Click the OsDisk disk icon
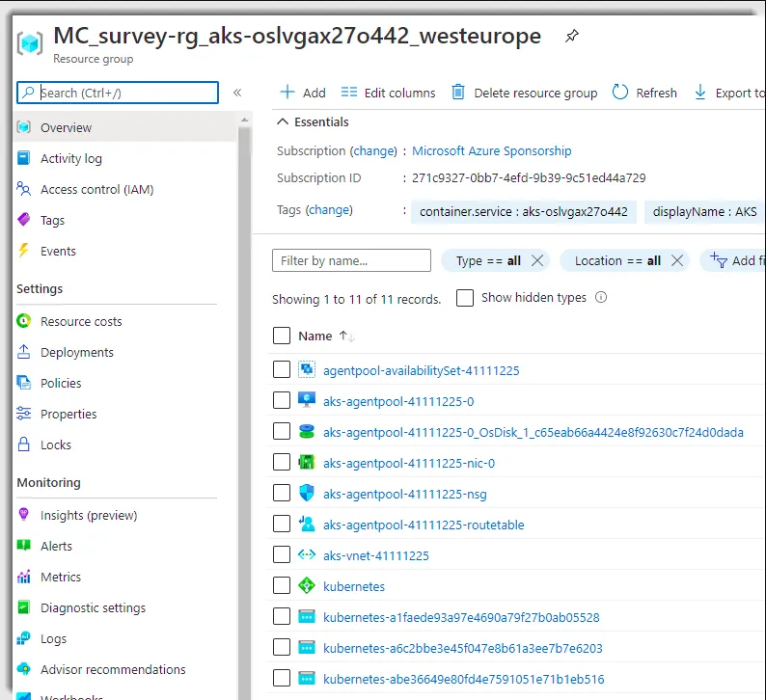The width and height of the screenshot is (766, 700). click(x=307, y=431)
